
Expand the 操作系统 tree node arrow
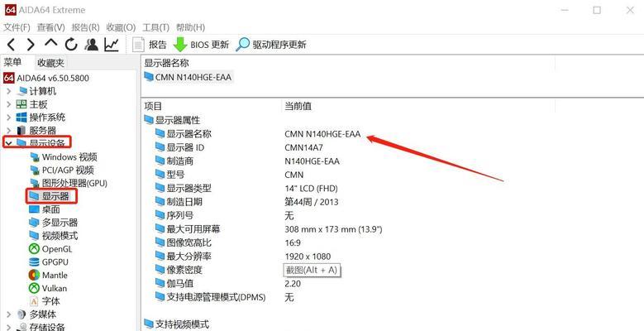click(x=8, y=118)
